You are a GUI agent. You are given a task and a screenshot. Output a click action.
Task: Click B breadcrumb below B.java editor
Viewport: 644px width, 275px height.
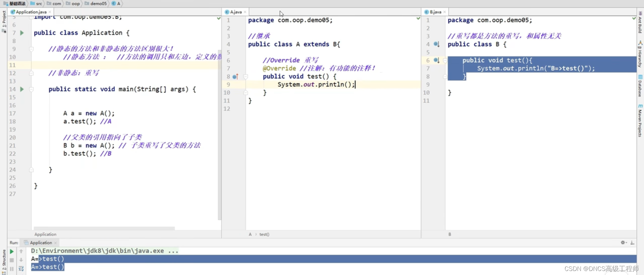point(450,234)
